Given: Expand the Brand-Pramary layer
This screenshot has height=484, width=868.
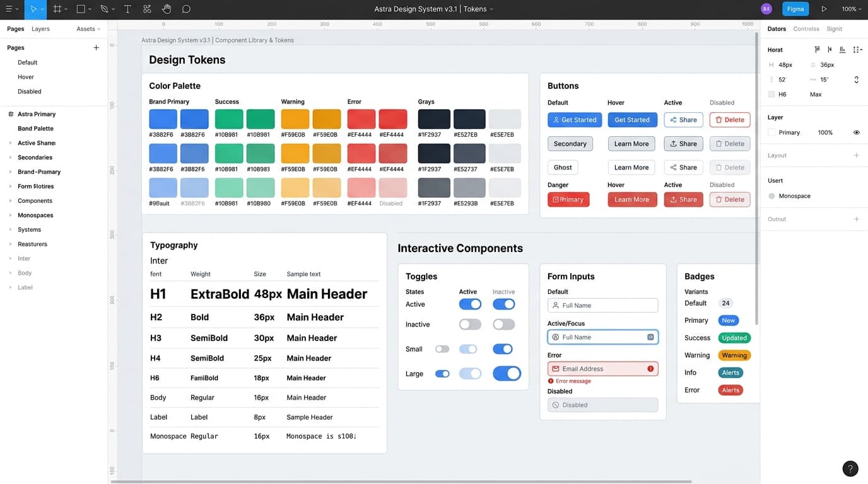Looking at the screenshot, I should click(x=11, y=172).
